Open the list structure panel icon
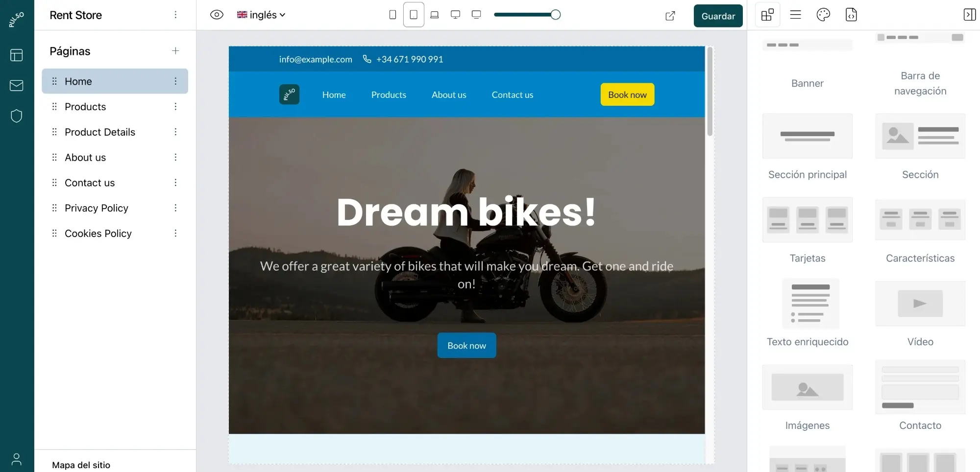The width and height of the screenshot is (980, 472). tap(795, 15)
